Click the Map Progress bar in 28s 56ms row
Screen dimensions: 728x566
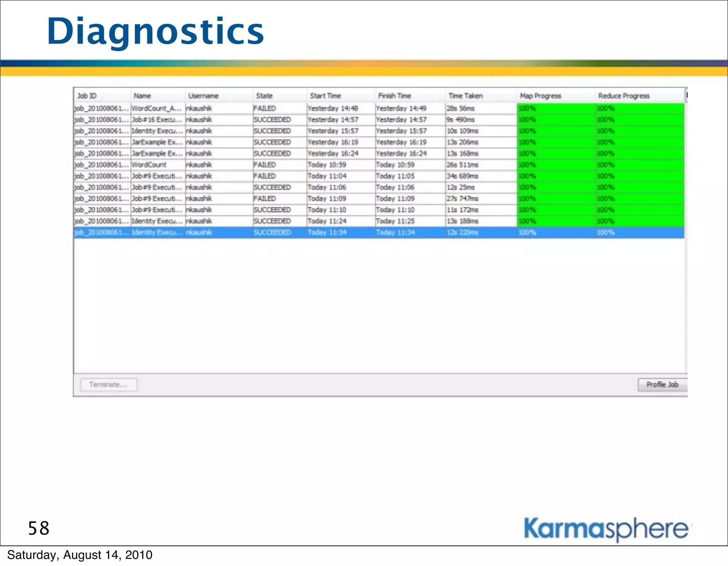point(556,108)
